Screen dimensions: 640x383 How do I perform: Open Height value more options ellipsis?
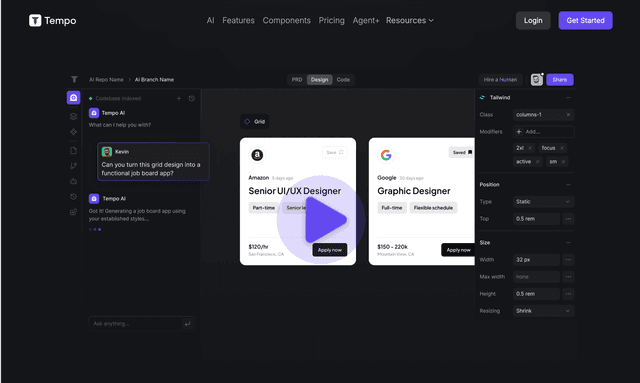pyautogui.click(x=568, y=294)
